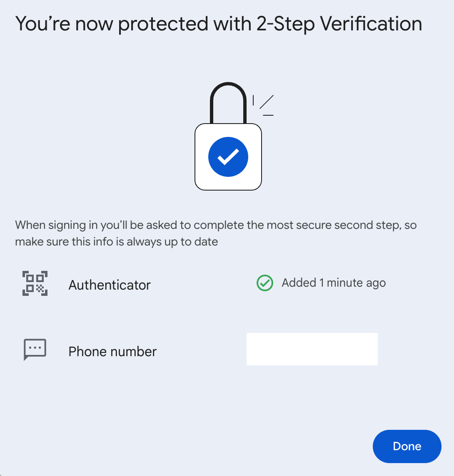Click the Done button
454x476 pixels.
[x=407, y=446]
